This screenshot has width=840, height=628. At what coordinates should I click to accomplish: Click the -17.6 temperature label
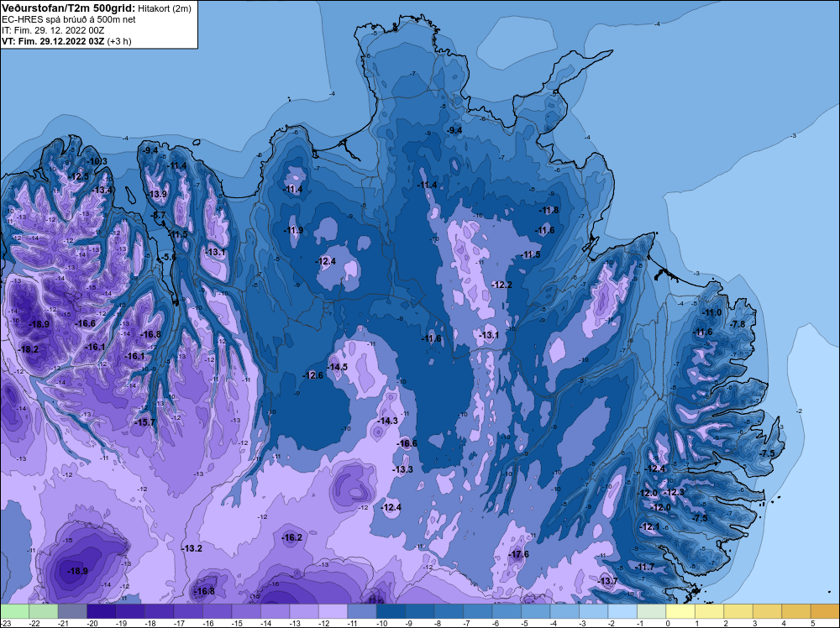pos(518,554)
